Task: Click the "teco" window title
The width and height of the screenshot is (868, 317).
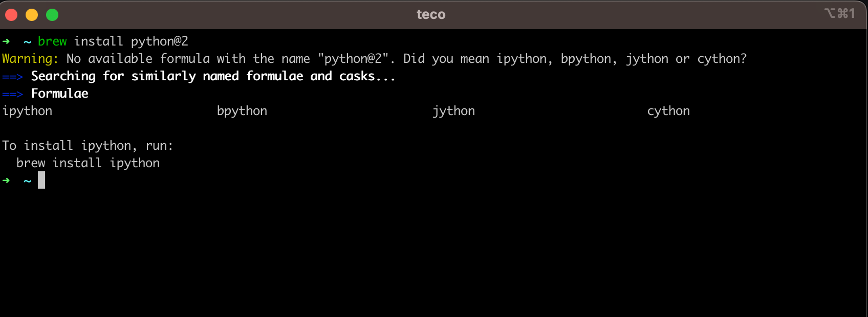Action: pos(431,14)
